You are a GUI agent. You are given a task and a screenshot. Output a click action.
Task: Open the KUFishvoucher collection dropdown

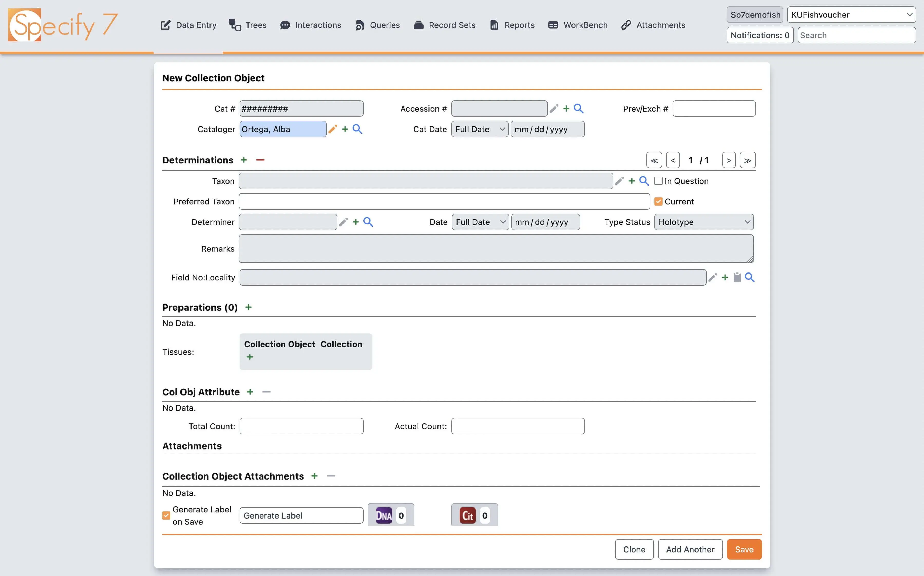click(x=851, y=15)
